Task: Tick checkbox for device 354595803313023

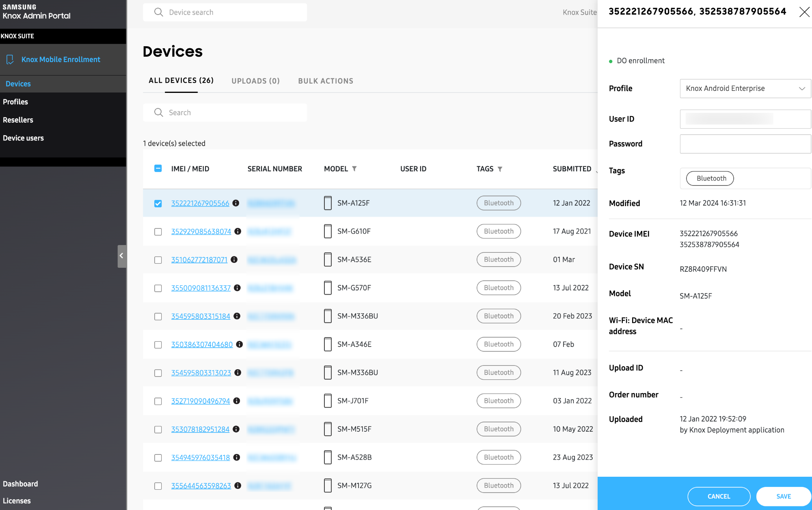Action: 158,373
